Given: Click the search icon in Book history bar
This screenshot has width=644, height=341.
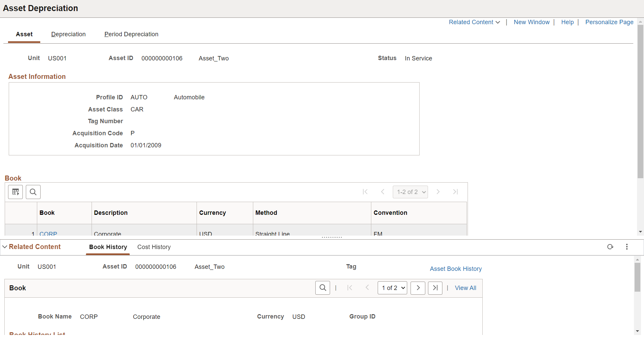Looking at the screenshot, I should [323, 288].
